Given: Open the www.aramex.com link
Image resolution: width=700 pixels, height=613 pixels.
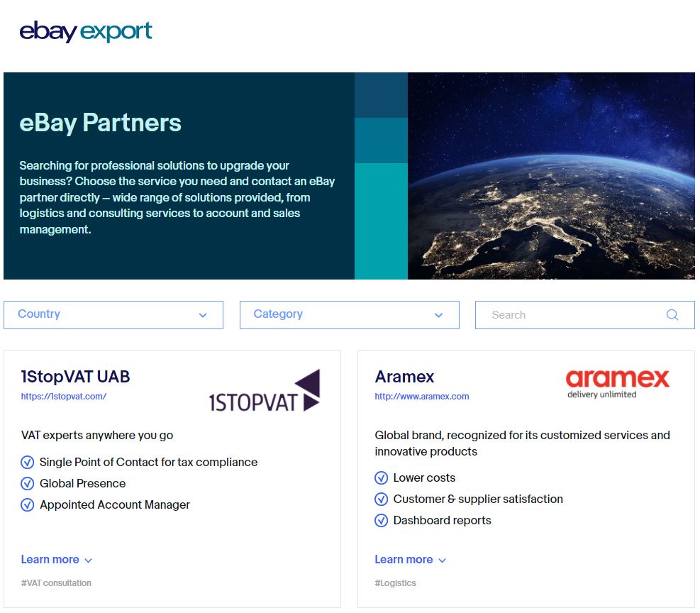Looking at the screenshot, I should (x=422, y=396).
